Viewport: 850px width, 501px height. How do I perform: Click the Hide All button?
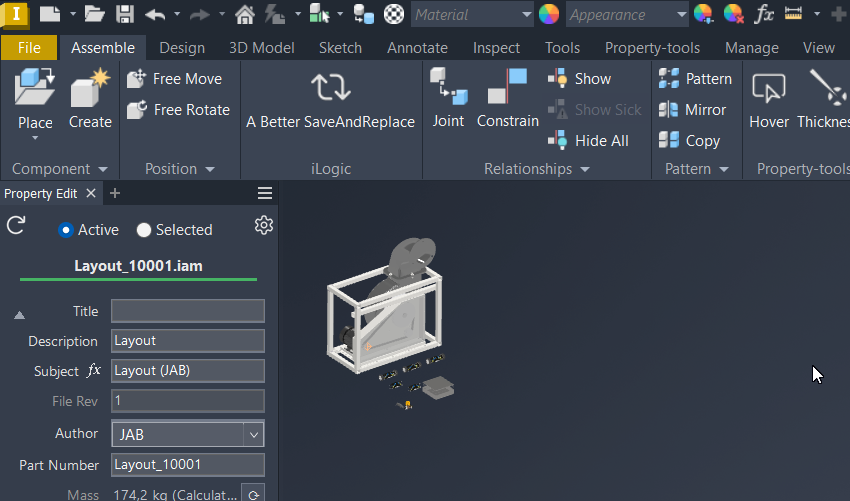pos(588,140)
